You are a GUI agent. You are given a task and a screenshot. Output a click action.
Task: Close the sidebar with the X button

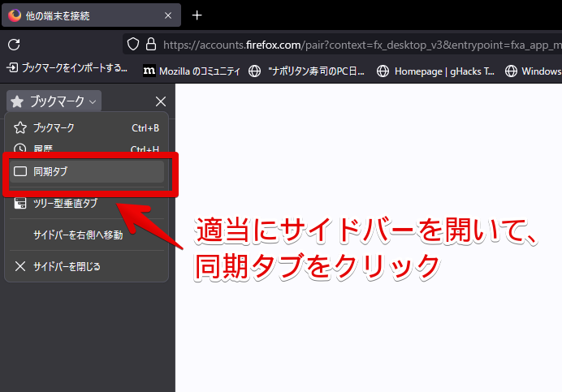coord(161,101)
